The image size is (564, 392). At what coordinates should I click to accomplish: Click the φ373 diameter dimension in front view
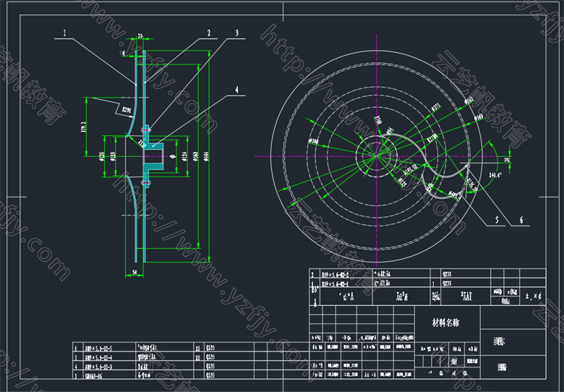(x=435, y=106)
